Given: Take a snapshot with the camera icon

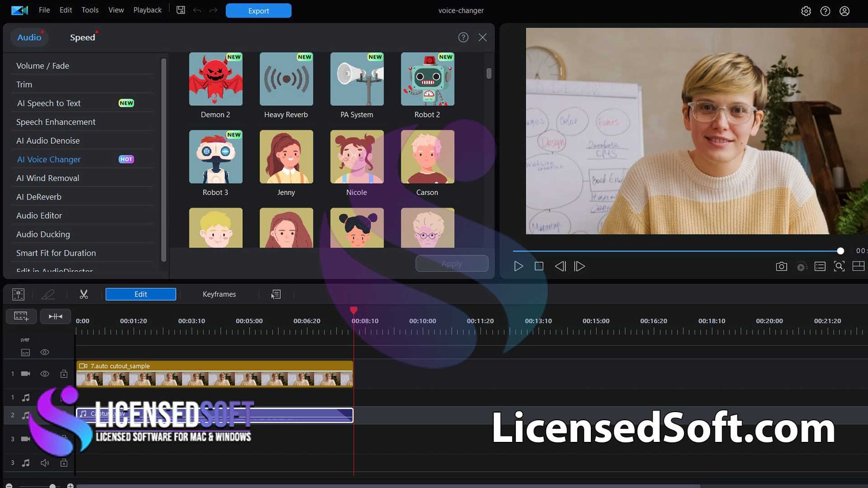Looking at the screenshot, I should pos(781,266).
